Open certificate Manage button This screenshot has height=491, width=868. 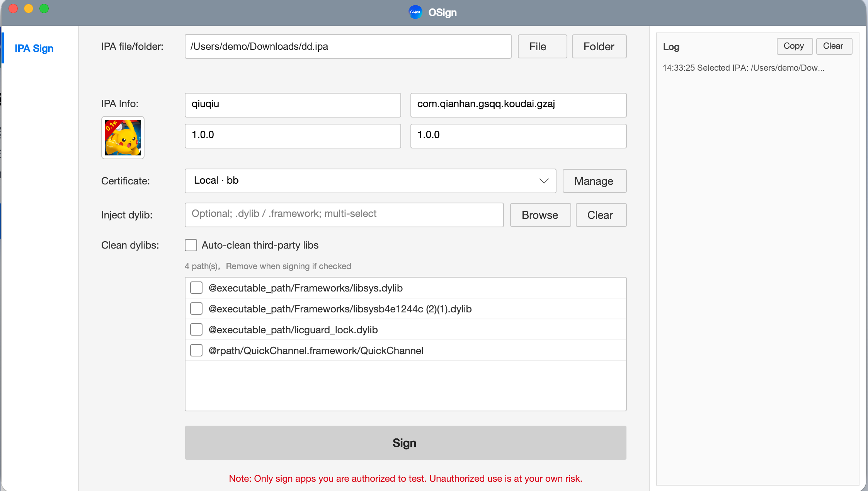pos(594,181)
